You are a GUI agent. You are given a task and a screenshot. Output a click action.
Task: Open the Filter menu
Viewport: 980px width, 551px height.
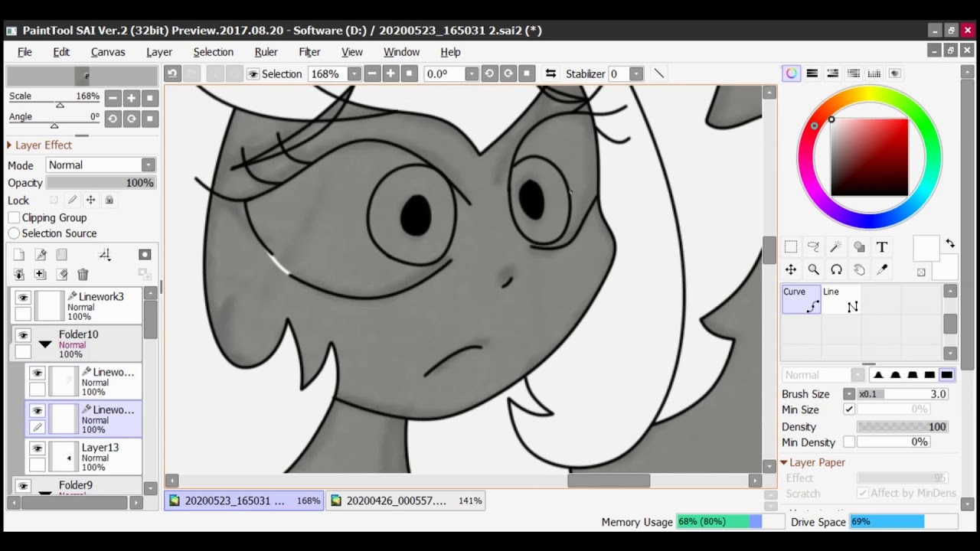pos(309,52)
